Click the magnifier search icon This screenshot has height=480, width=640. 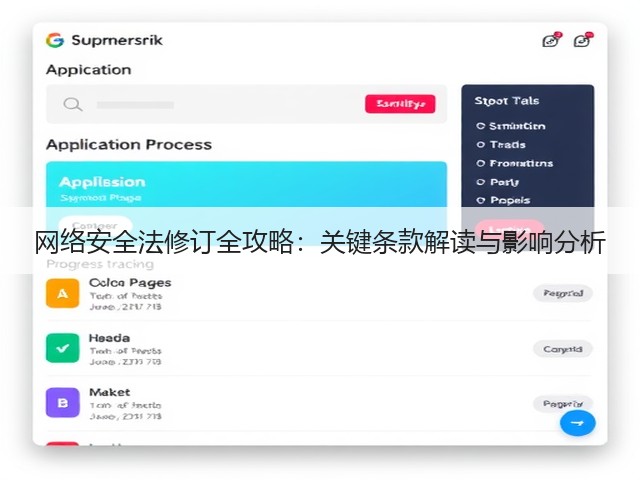[x=73, y=104]
